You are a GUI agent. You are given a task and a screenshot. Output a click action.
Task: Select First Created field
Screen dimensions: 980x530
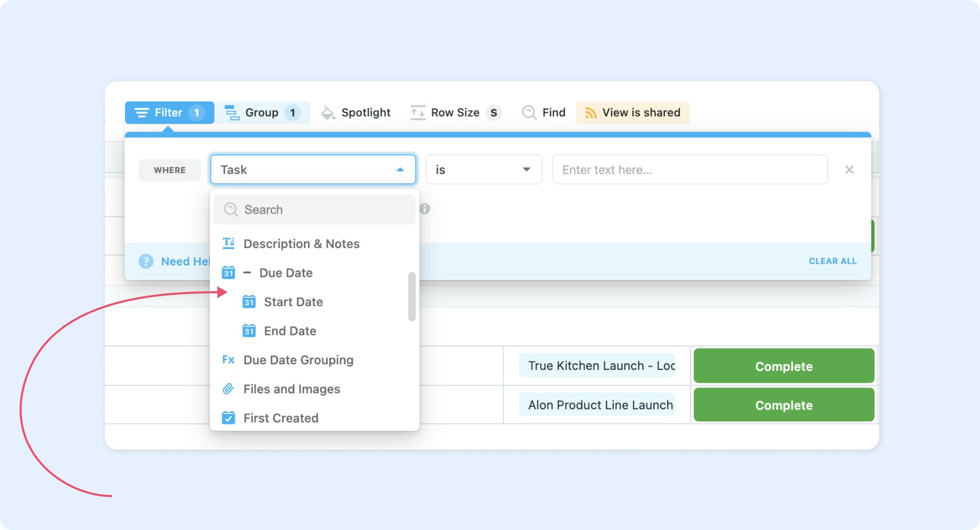315,418
